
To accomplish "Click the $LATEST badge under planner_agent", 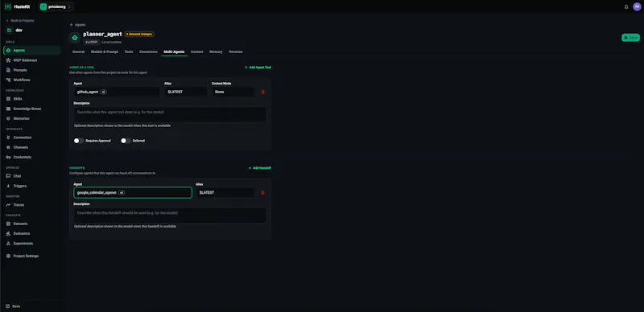I will tap(92, 42).
